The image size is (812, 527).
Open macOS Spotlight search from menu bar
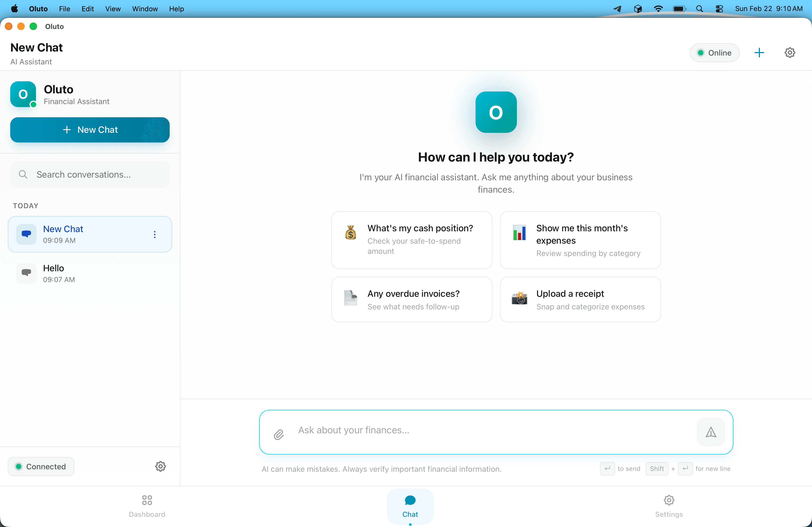[x=699, y=9]
